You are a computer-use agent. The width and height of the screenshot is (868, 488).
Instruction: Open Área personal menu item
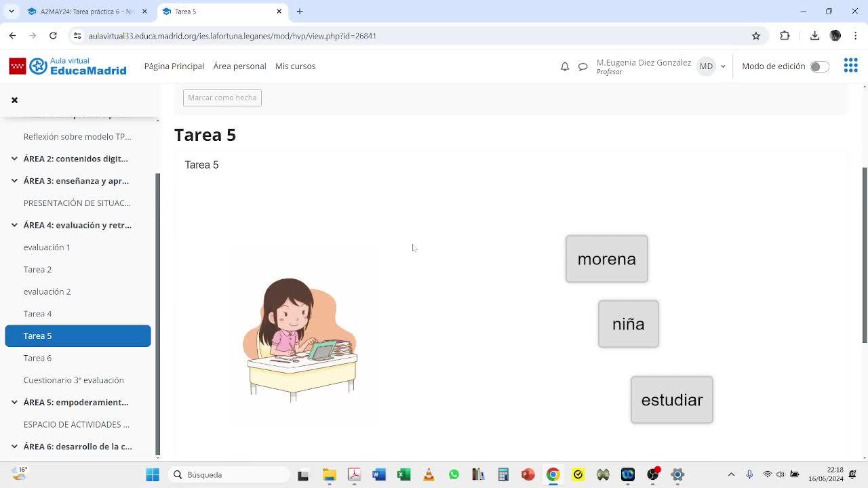point(239,66)
